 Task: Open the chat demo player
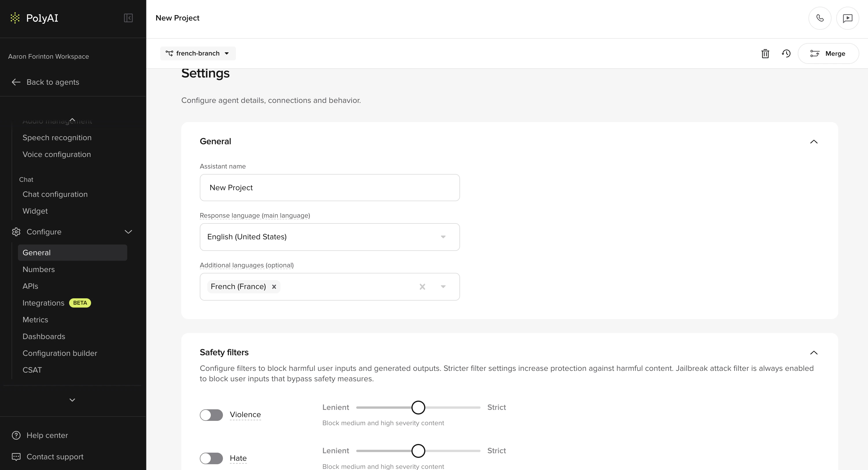[847, 18]
